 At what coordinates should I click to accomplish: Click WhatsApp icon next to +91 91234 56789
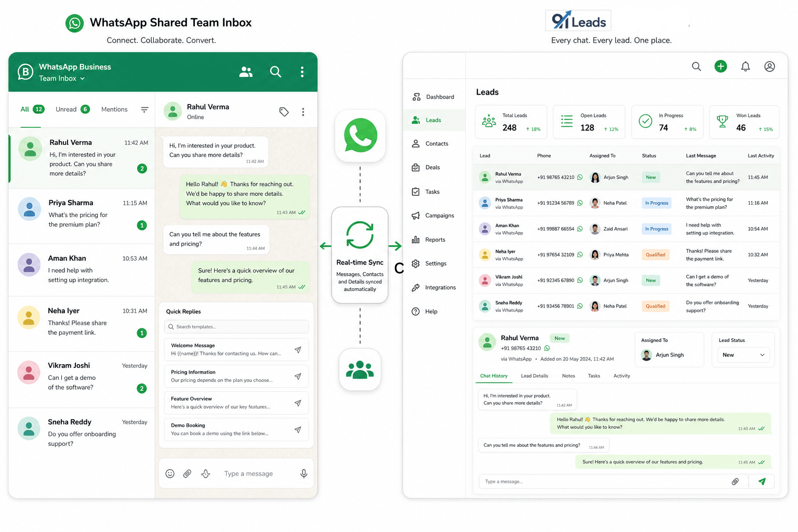pyautogui.click(x=580, y=203)
